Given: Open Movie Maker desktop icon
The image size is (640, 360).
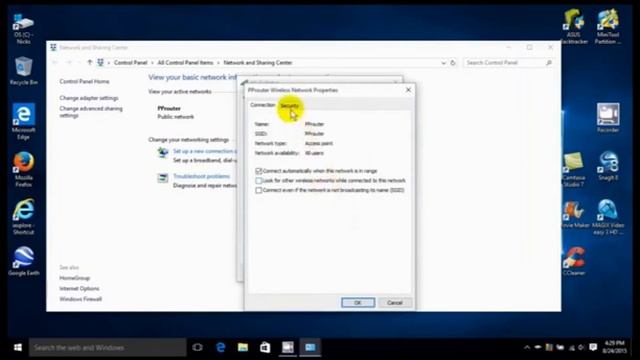Looking at the screenshot, I should coord(575,214).
